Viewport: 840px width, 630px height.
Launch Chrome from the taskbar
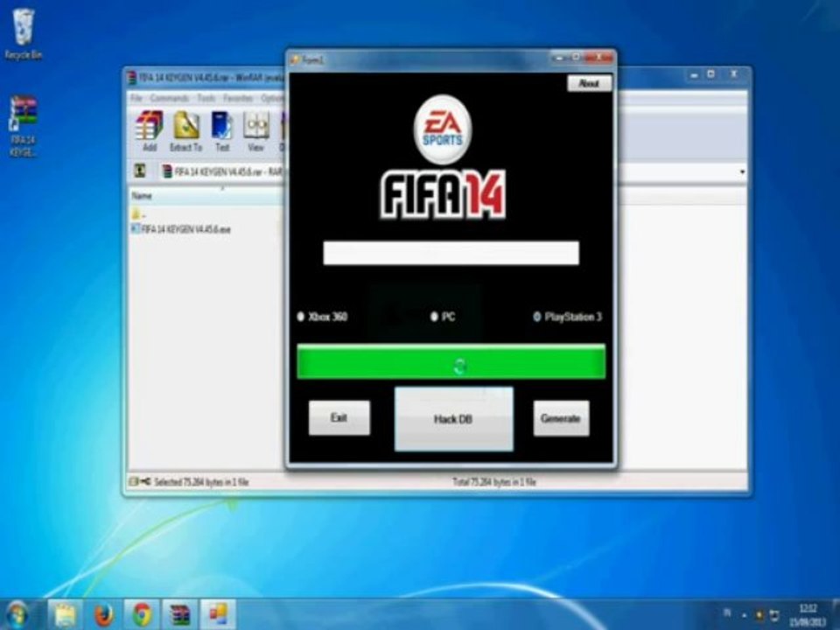[x=142, y=614]
